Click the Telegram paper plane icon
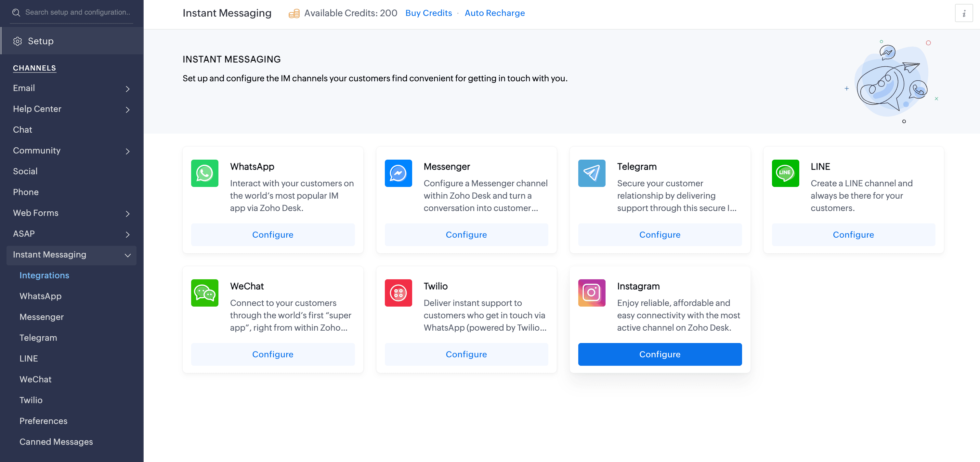The height and width of the screenshot is (462, 980). point(592,173)
